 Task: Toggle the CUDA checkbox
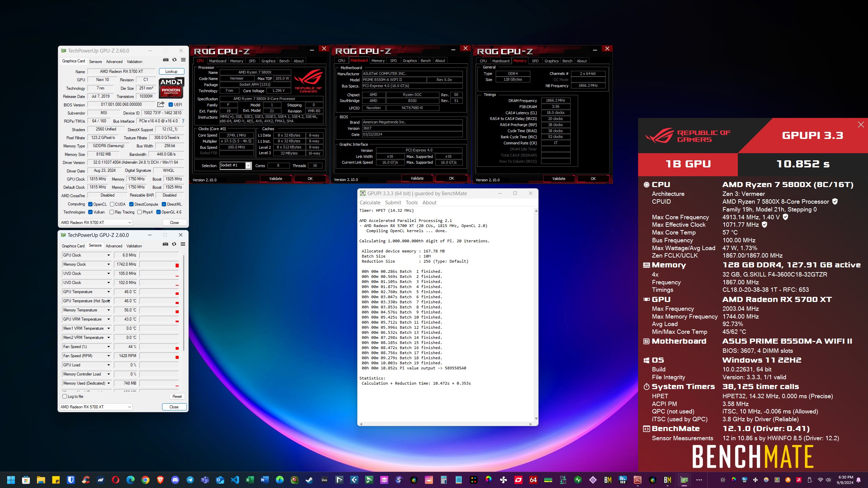click(112, 204)
